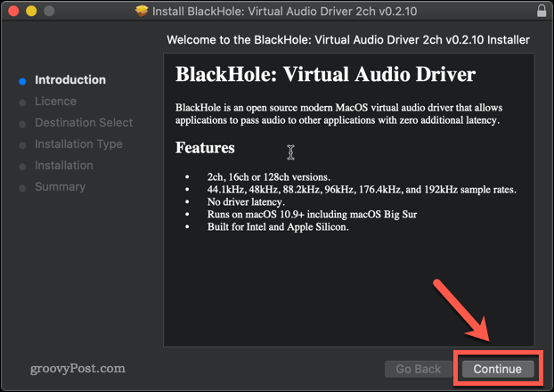Select the Introduction step in sidebar
554x392 pixels.
pos(69,80)
